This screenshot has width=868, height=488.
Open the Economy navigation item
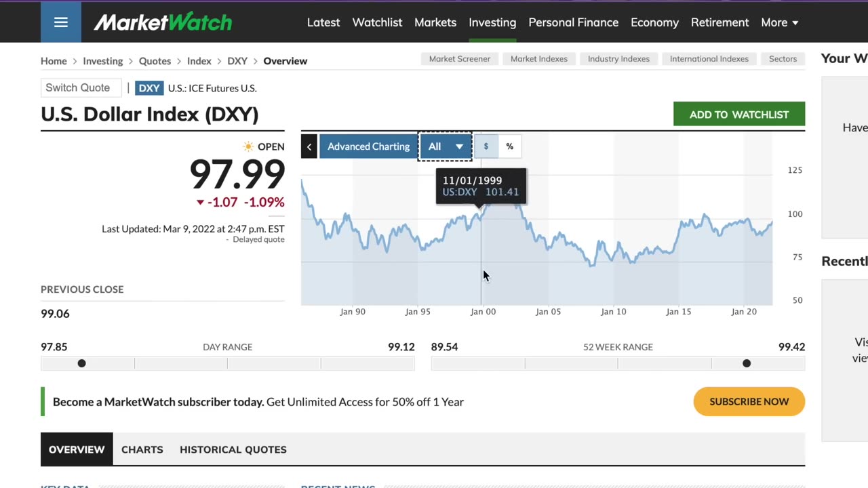pos(654,22)
